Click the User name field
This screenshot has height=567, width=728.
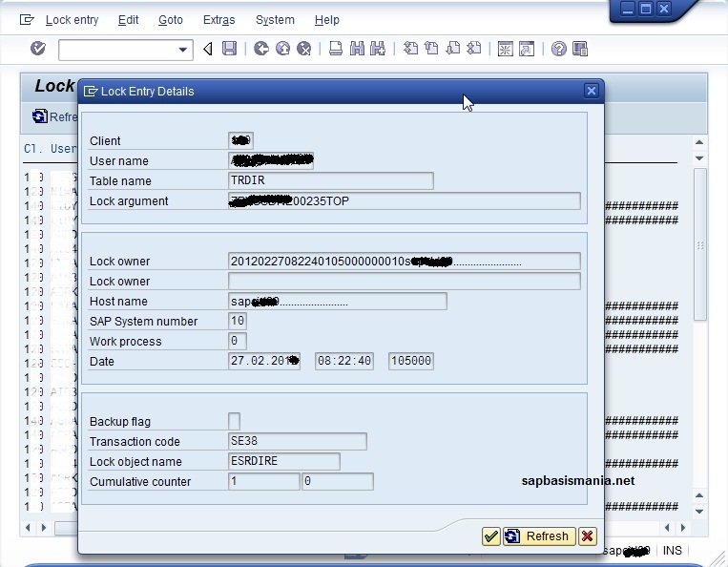point(271,160)
